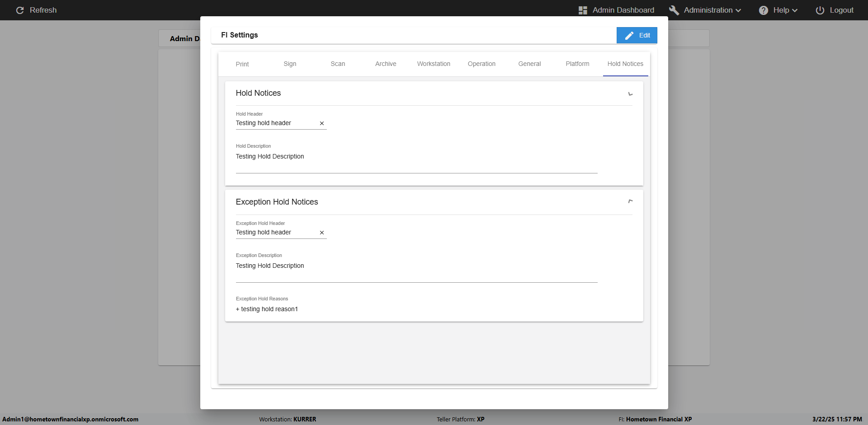Collapse the Hold Notices section

[x=630, y=93]
